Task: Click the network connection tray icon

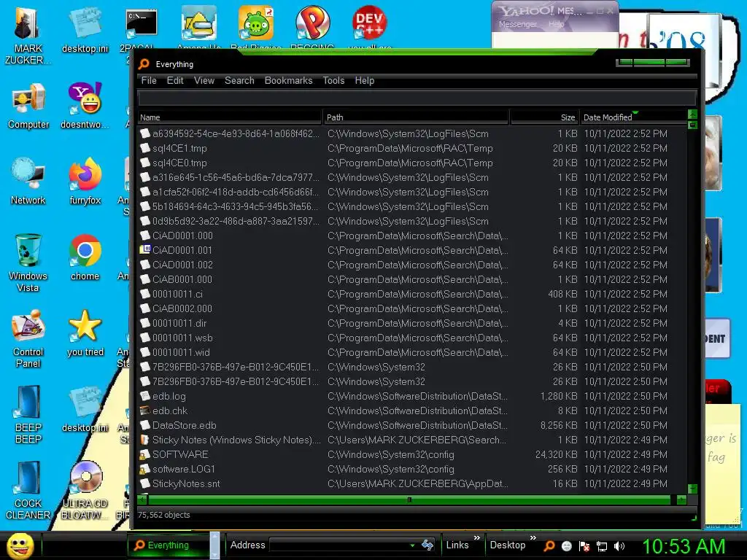Action: (602, 546)
